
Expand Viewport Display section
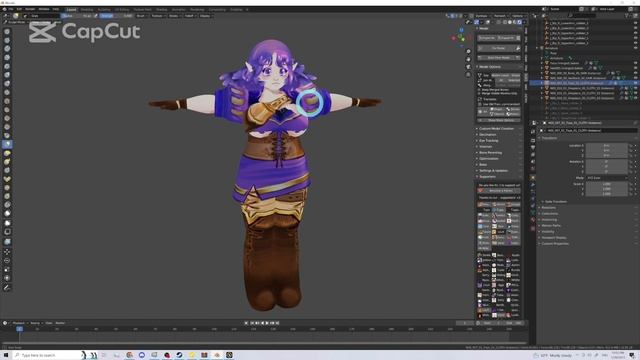click(554, 238)
